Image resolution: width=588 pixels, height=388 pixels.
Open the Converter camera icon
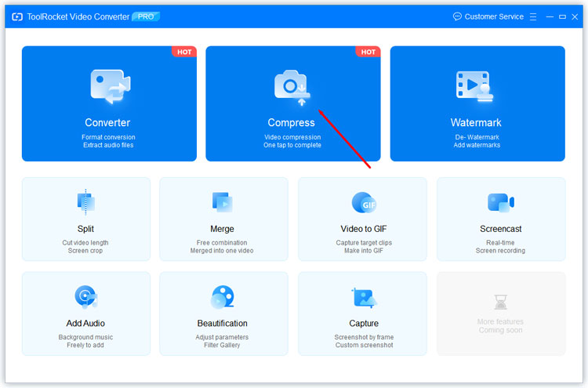coord(111,86)
